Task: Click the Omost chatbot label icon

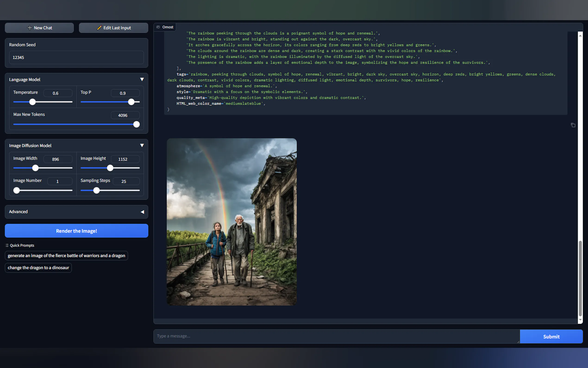Action: pos(158,27)
